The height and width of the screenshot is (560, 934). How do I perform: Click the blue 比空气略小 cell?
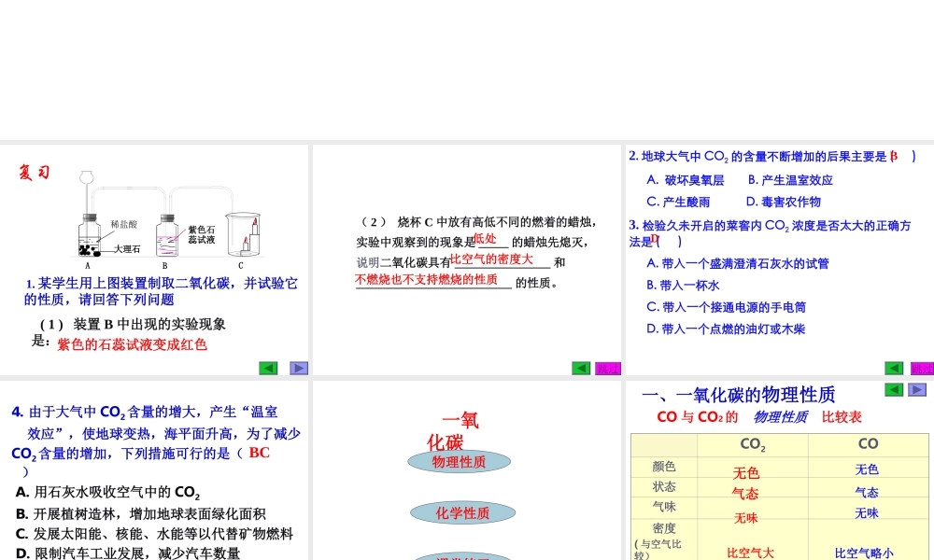(x=864, y=553)
